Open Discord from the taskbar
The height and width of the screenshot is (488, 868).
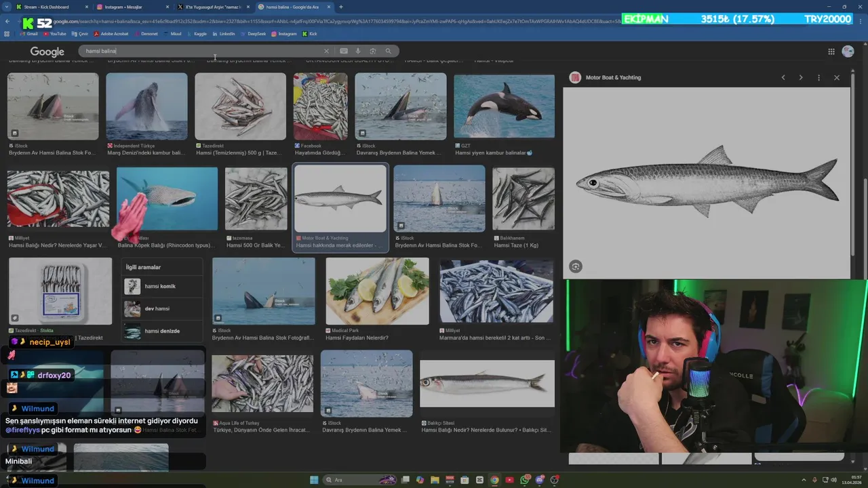click(x=540, y=480)
